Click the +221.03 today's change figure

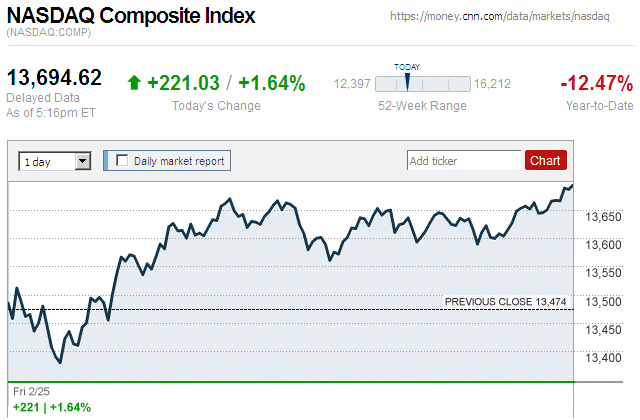tap(183, 83)
